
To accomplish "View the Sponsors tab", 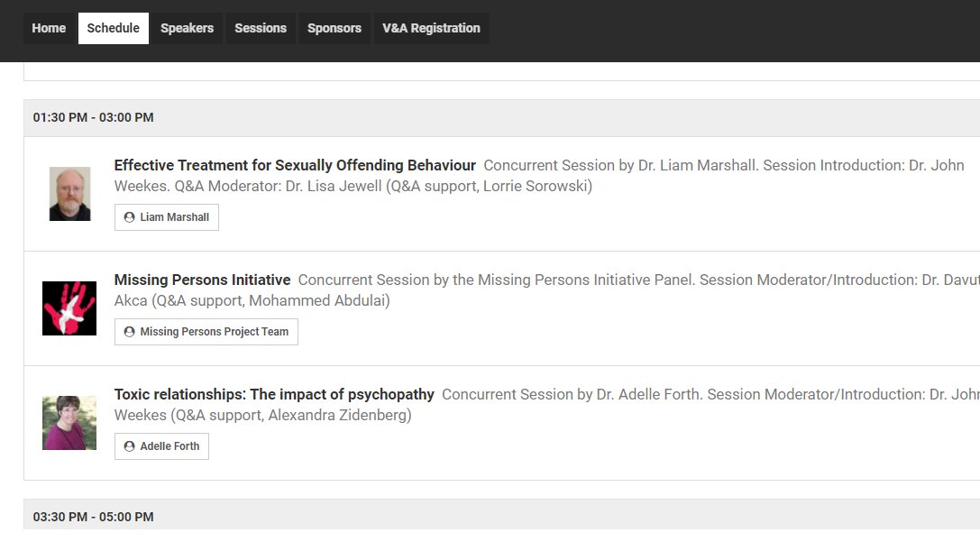I will point(334,28).
